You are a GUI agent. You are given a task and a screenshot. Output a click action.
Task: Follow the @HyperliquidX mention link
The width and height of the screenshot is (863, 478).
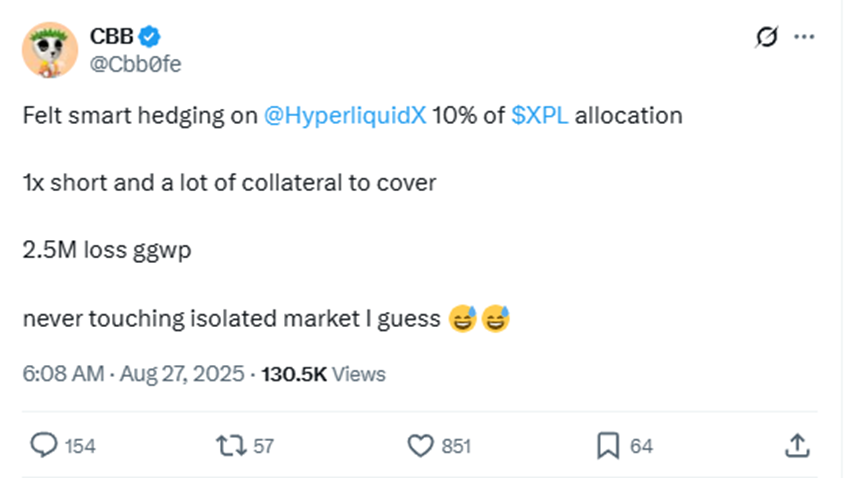click(345, 115)
